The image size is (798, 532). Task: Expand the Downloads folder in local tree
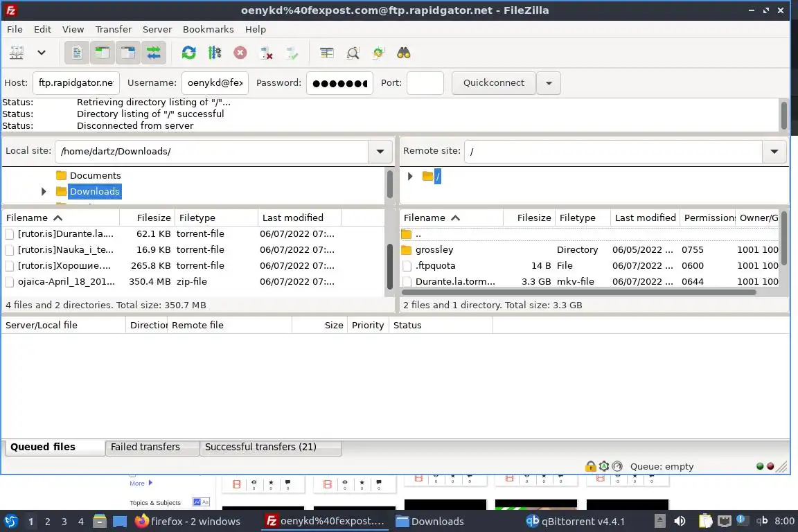tap(44, 191)
